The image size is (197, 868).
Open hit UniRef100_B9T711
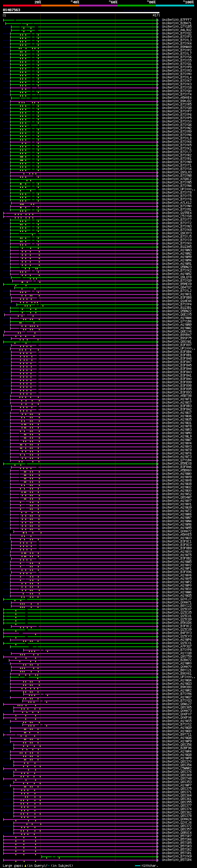point(176,735)
